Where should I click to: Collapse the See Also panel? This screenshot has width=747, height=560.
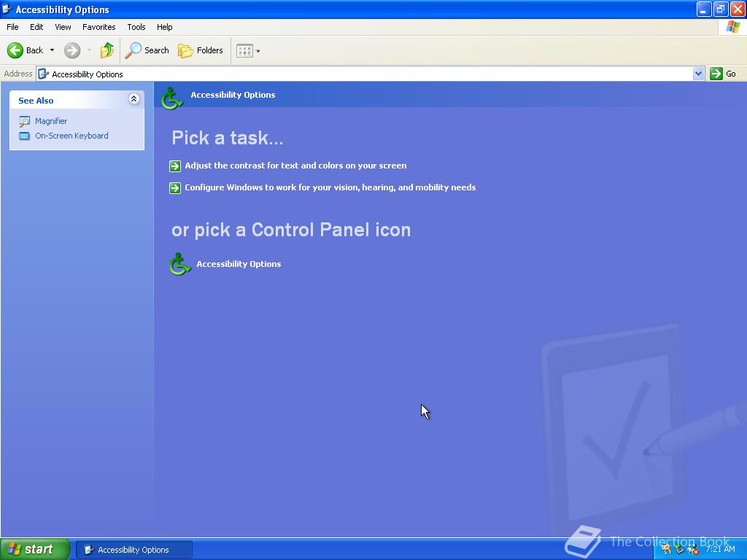[x=134, y=99]
